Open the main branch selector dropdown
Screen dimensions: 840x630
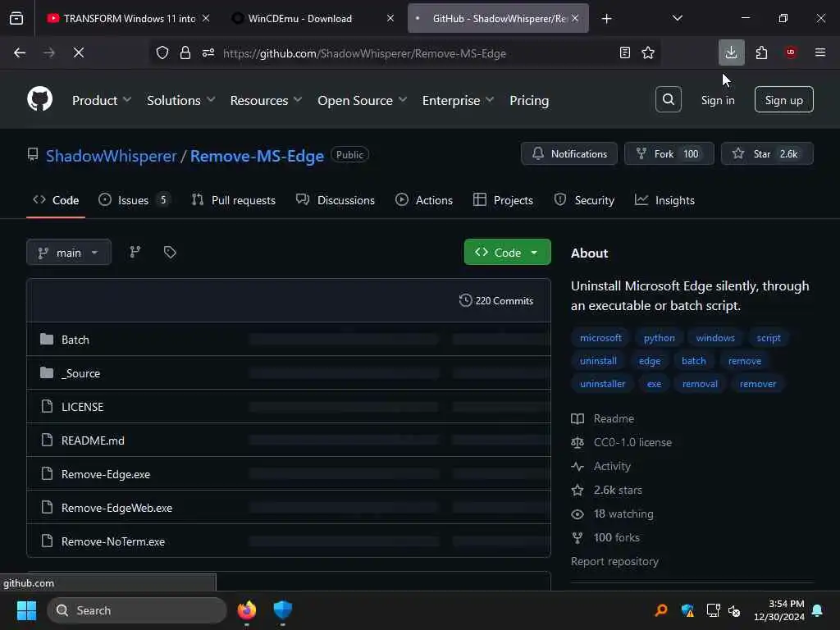pos(69,253)
